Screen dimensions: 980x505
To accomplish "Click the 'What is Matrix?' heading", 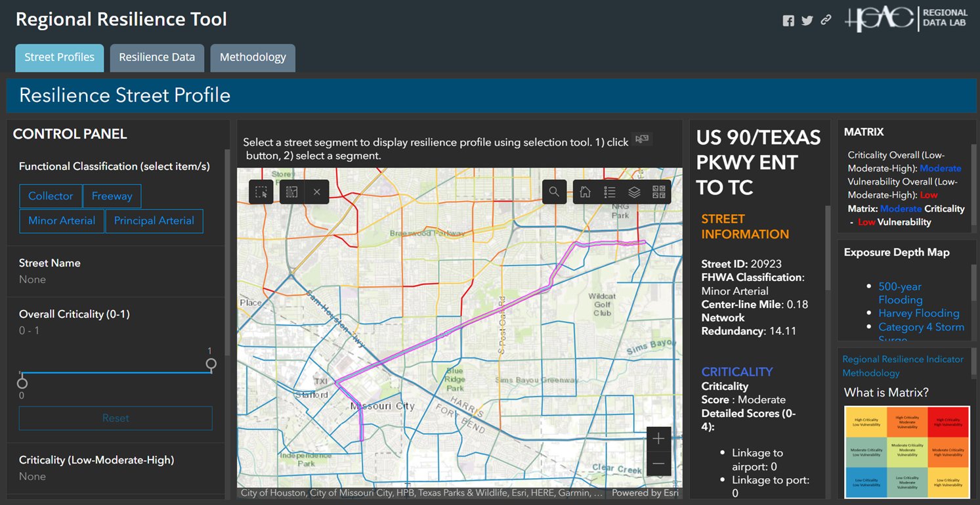I will (886, 393).
